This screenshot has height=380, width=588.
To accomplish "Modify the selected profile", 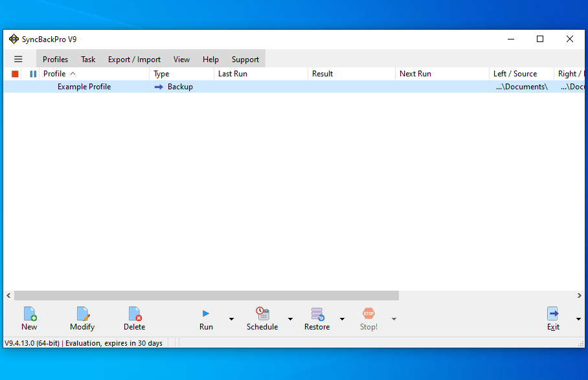I will [x=82, y=319].
